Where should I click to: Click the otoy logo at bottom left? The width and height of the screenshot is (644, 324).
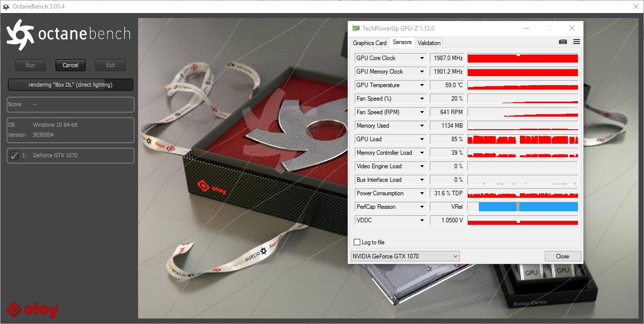tap(32, 309)
